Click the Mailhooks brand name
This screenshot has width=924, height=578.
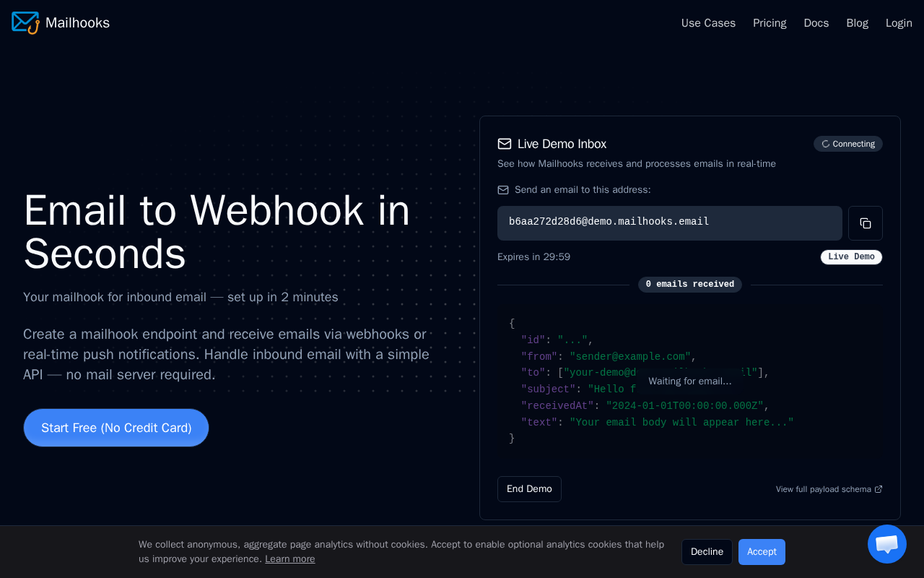click(x=77, y=23)
